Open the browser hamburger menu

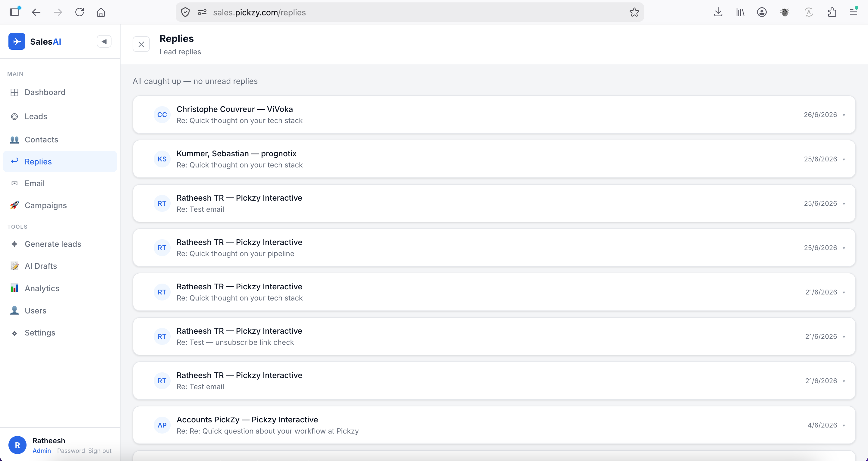coord(854,12)
